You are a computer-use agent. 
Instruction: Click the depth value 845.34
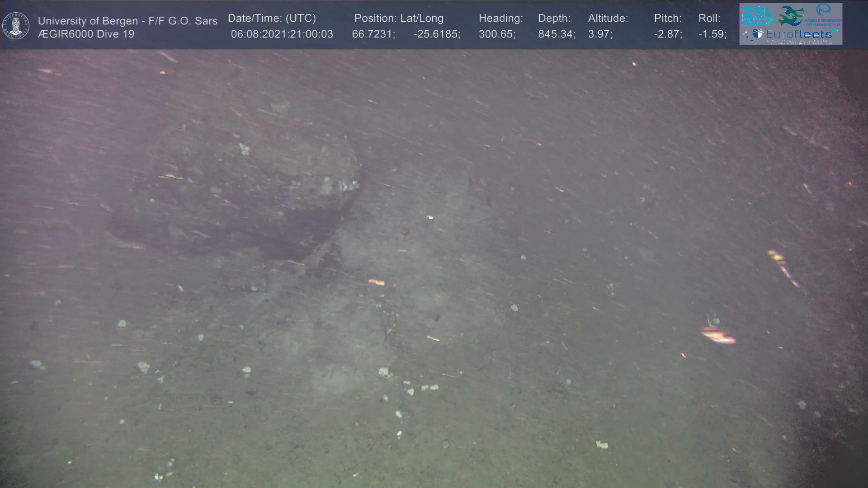pos(556,34)
